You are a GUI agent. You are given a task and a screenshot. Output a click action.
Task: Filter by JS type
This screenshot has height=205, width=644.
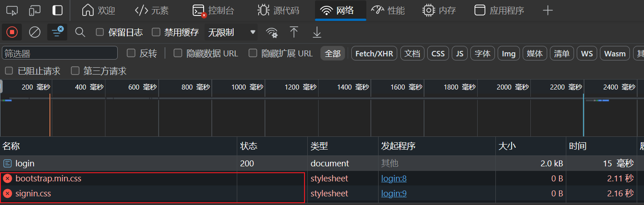coord(459,53)
